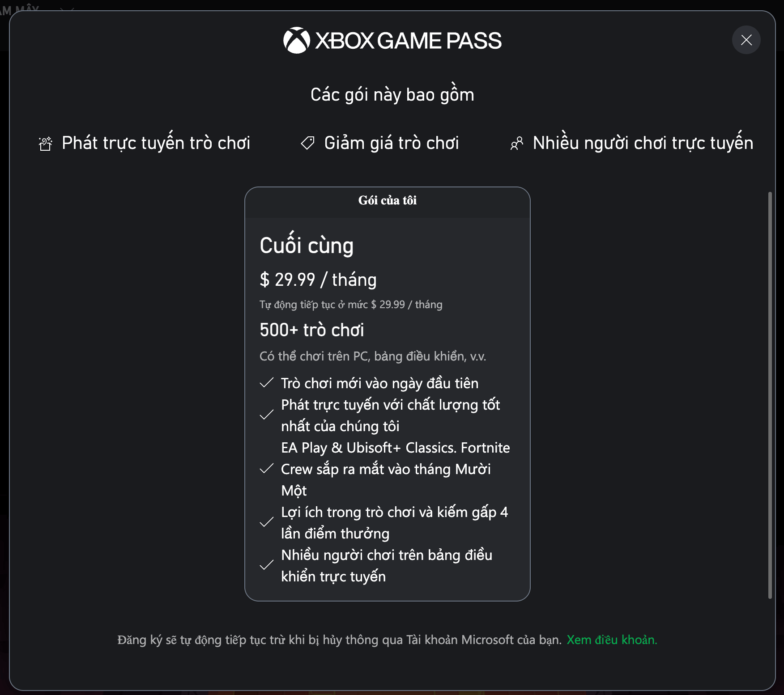Click the Xbox sphere logo

click(296, 40)
